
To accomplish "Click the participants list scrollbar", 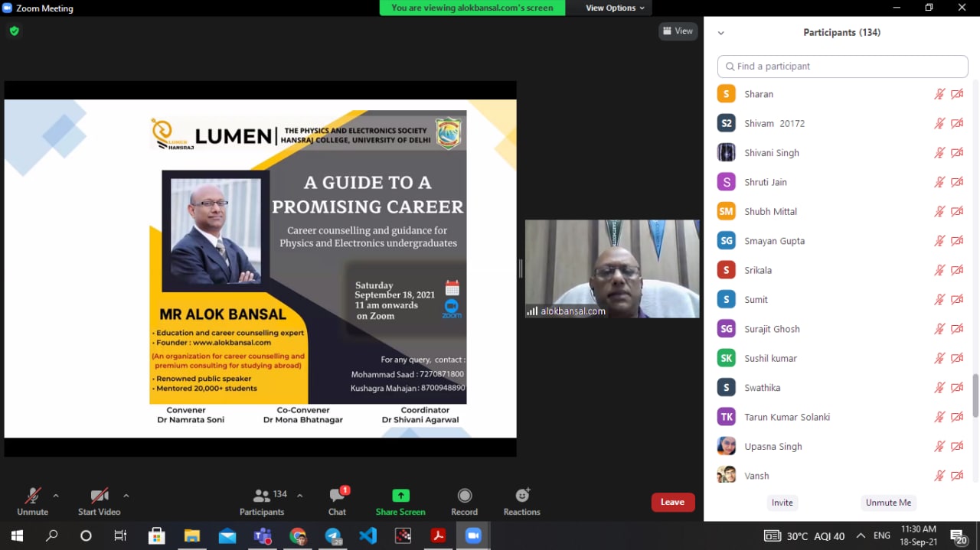I will pyautogui.click(x=975, y=395).
